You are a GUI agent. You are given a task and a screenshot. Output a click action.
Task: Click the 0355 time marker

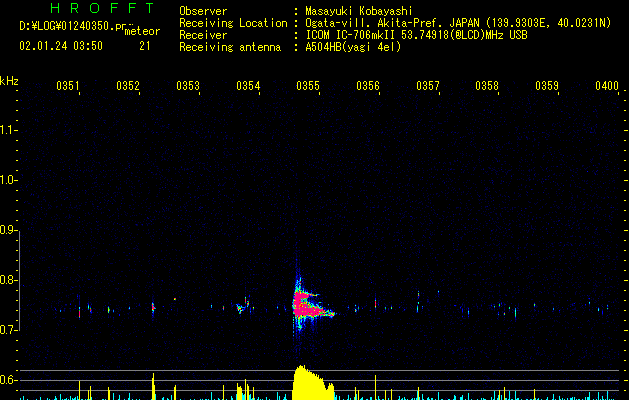coord(308,86)
